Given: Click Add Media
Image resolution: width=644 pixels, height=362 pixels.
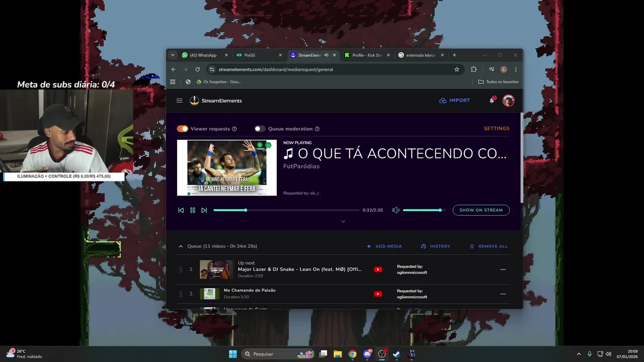Looking at the screenshot, I should (384, 246).
